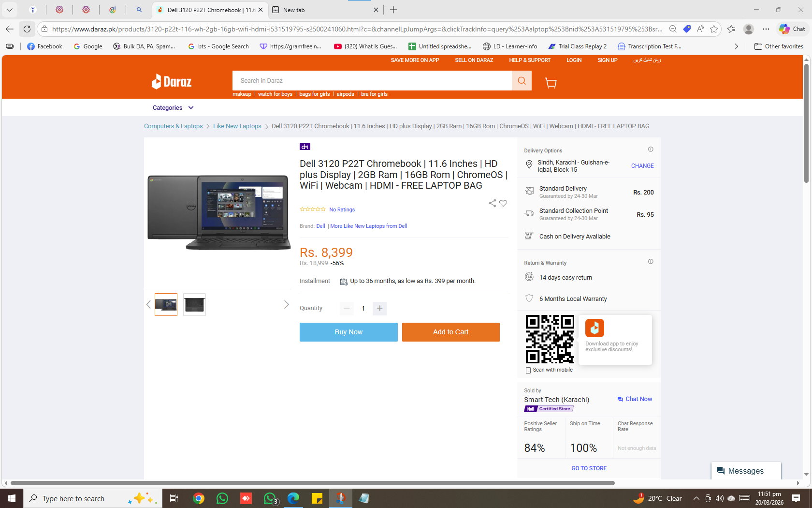Decrease quantity with minus button

(x=347, y=308)
